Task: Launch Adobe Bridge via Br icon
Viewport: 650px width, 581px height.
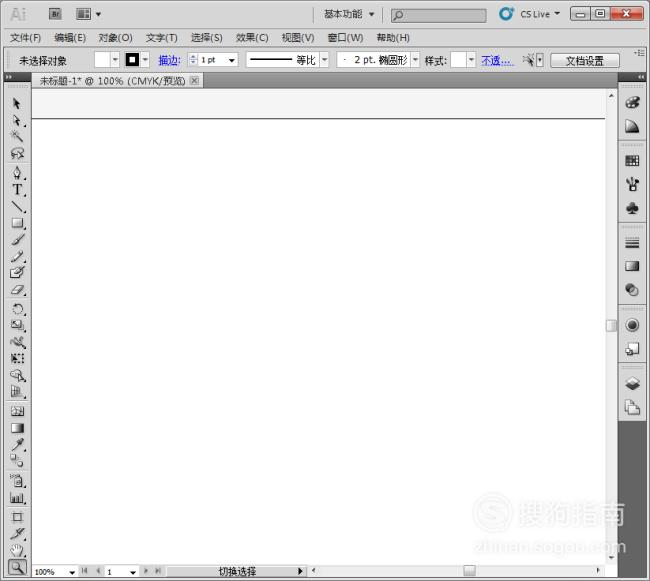Action: click(x=55, y=14)
